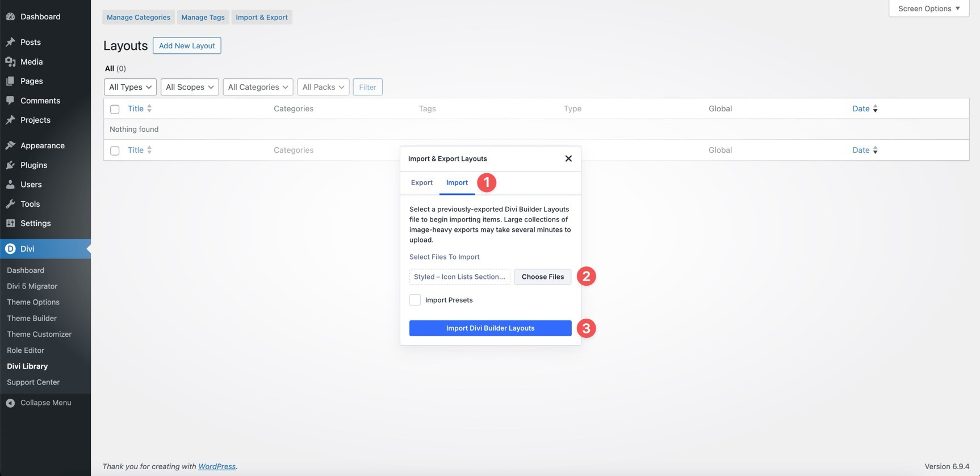Click the Users person icon
980x476 pixels.
coord(10,185)
